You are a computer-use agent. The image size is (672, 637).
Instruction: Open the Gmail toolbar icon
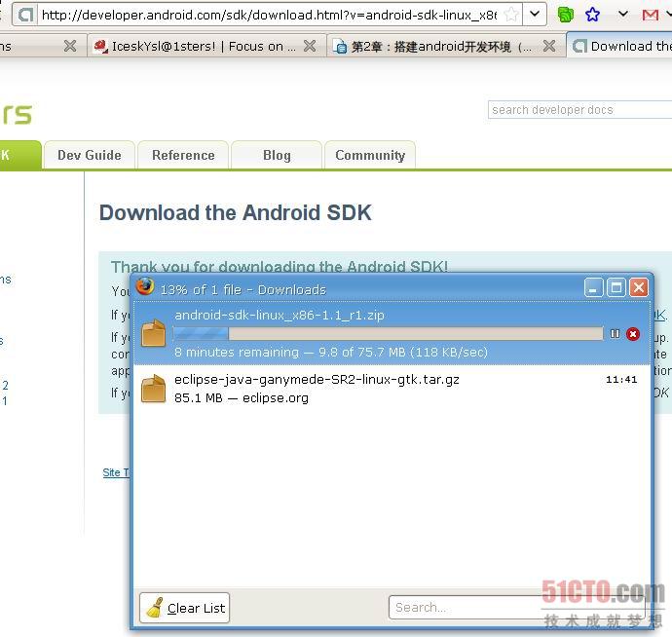click(651, 16)
